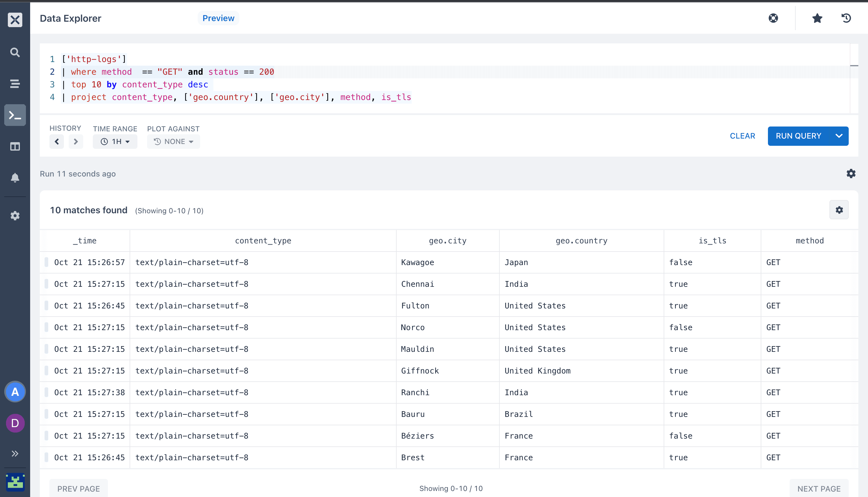Open the 1H time range dropdown
Screen dimensions: 868x497
[x=115, y=142]
